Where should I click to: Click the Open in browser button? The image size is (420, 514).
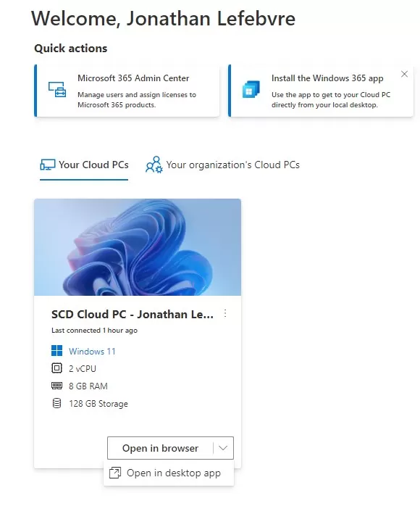[x=160, y=448]
